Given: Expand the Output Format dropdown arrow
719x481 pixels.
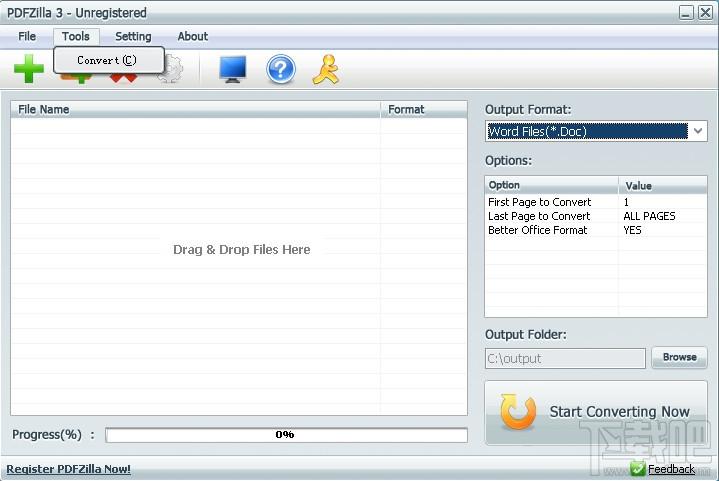Looking at the screenshot, I should [697, 131].
